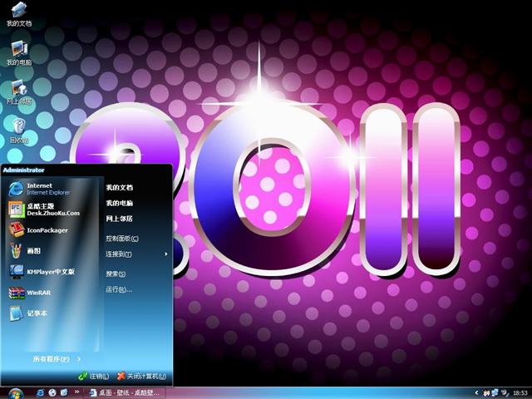Open 网上邻居 in Start menu right pane

tap(119, 219)
